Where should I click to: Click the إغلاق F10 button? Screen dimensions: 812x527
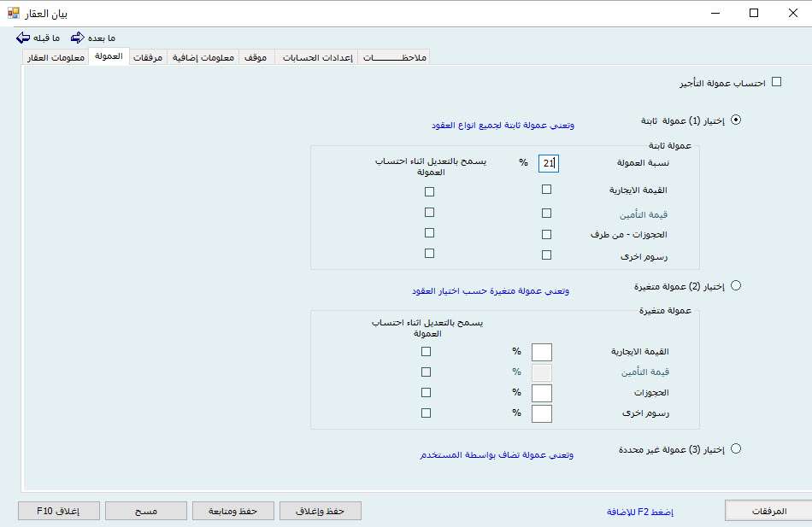point(58,510)
